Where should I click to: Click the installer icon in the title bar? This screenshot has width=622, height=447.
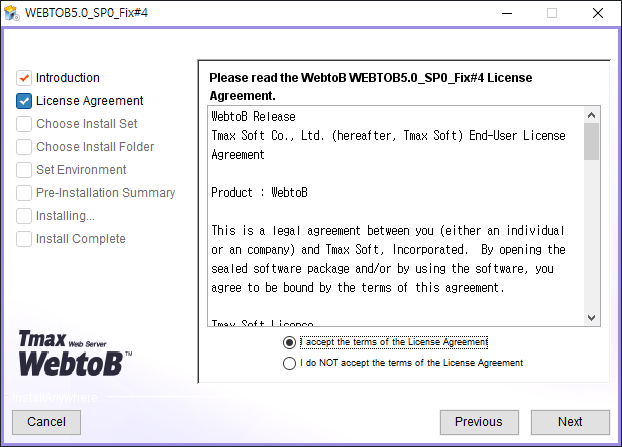click(12, 13)
